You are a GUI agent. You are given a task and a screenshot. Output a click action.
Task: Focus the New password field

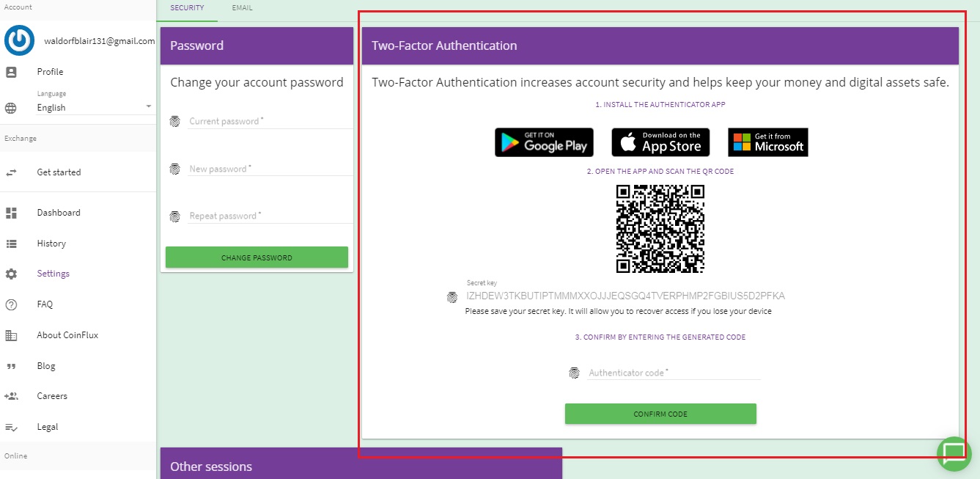[x=270, y=169]
